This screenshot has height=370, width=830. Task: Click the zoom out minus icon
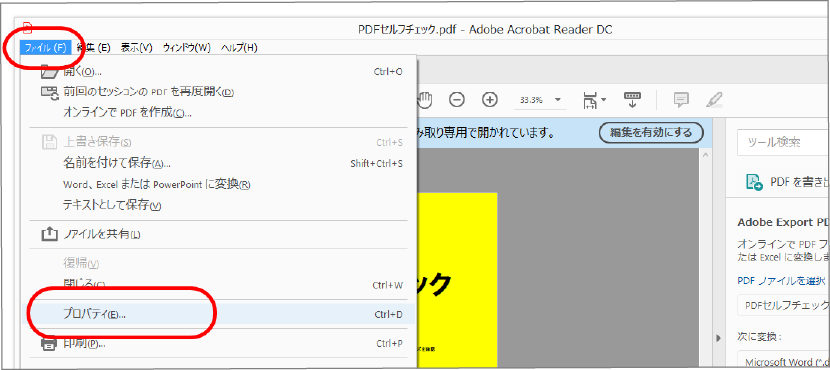(457, 99)
